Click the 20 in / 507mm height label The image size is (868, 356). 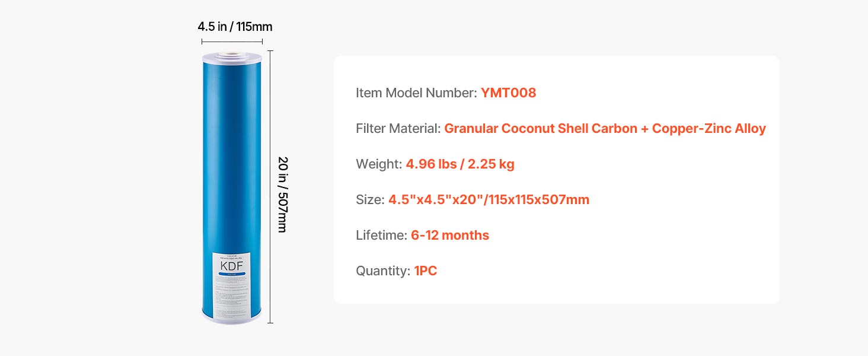283,194
